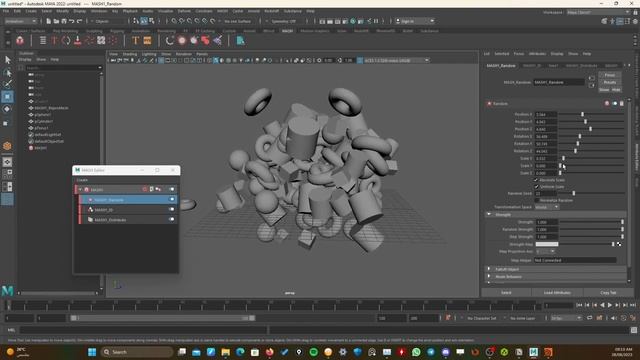Toggle the Uniform Scale checkbox
Viewport: 640px width, 360px height.
click(x=536, y=187)
